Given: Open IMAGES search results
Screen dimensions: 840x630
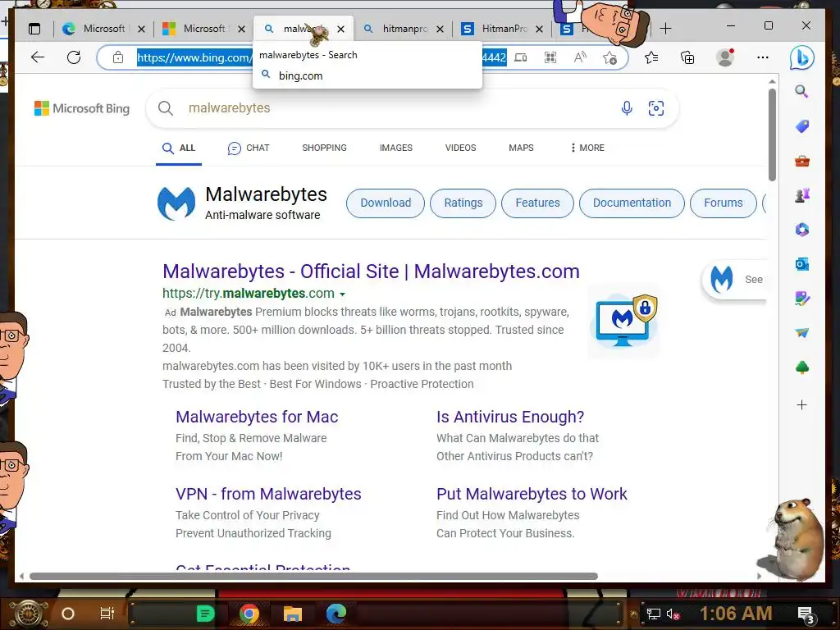Looking at the screenshot, I should (396, 148).
